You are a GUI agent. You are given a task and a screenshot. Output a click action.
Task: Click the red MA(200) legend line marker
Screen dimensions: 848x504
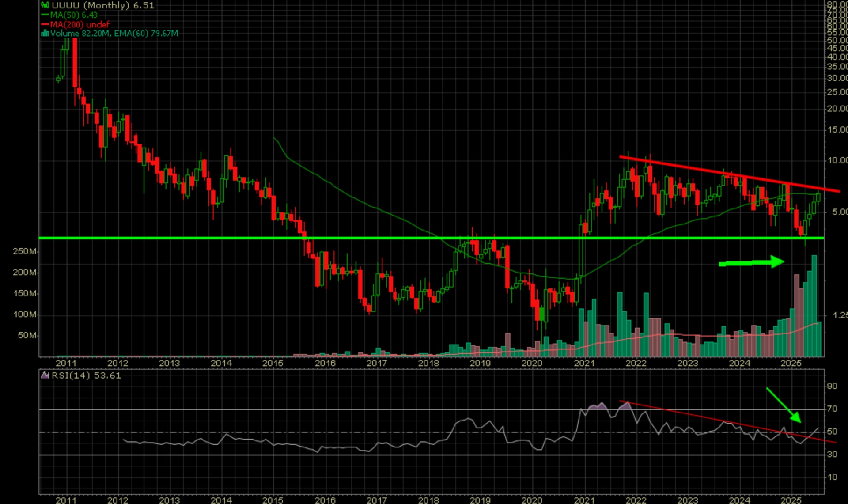point(45,24)
